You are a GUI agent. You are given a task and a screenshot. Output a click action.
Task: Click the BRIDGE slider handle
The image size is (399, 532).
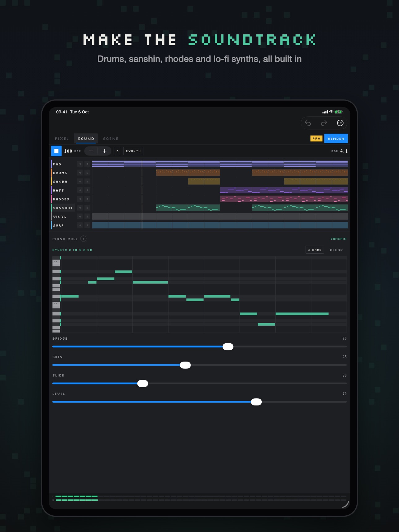[228, 347]
